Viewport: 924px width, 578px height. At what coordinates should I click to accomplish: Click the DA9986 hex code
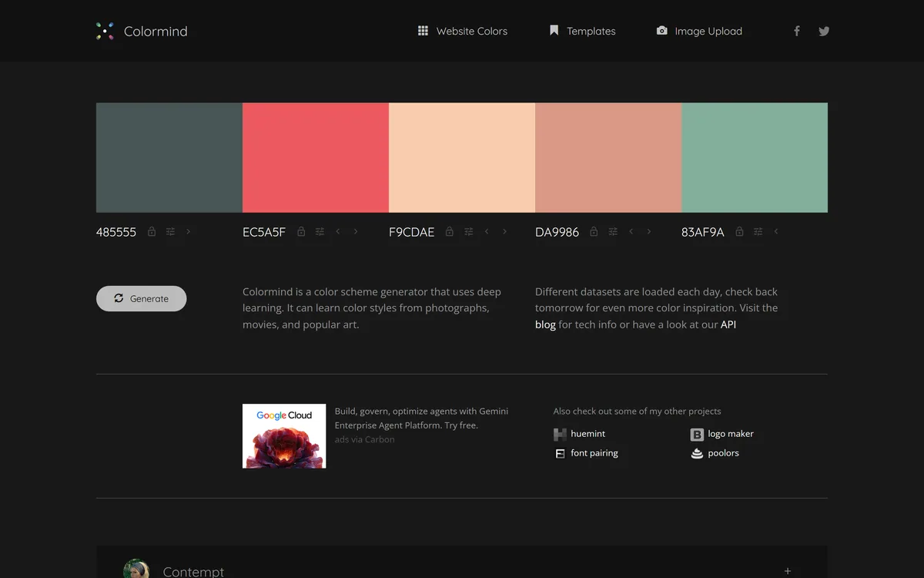[557, 232]
